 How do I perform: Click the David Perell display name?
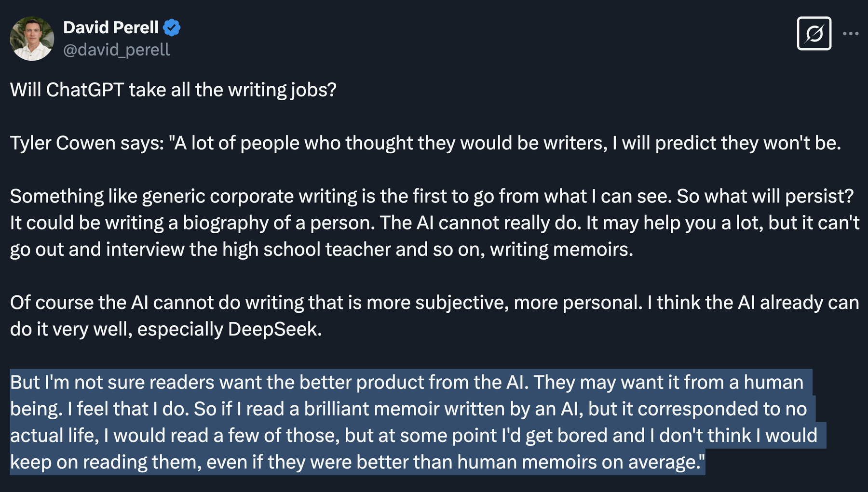point(111,27)
